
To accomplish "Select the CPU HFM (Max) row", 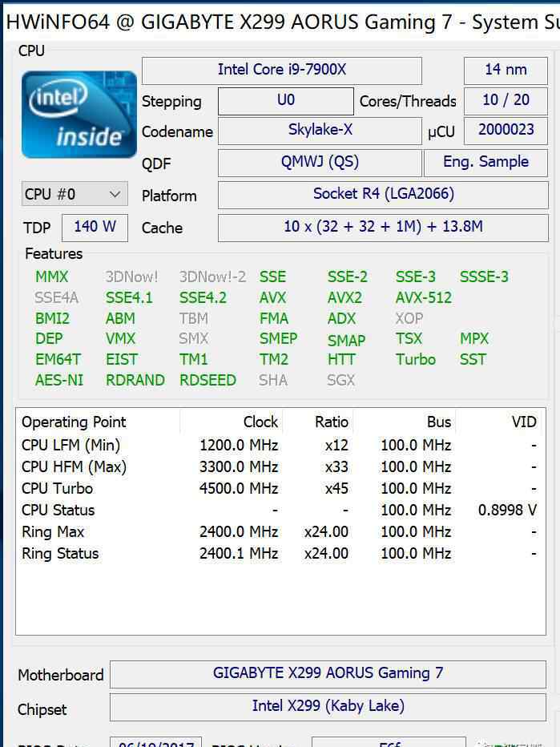I will [x=280, y=466].
